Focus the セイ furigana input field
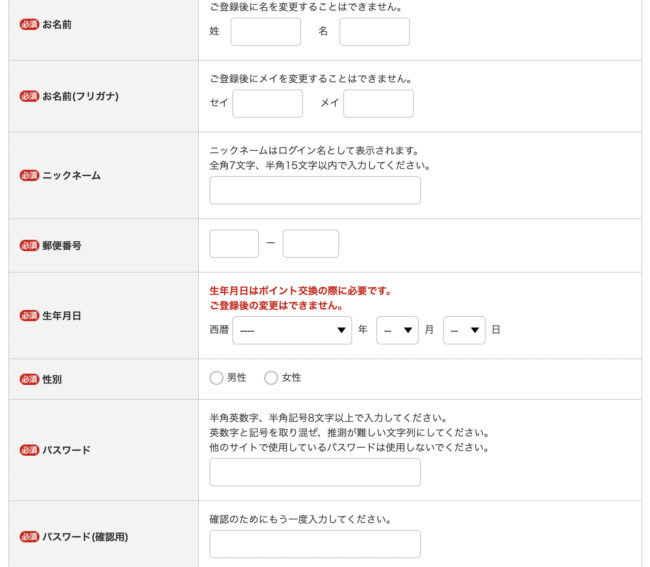Image resolution: width=650 pixels, height=567 pixels. click(267, 104)
